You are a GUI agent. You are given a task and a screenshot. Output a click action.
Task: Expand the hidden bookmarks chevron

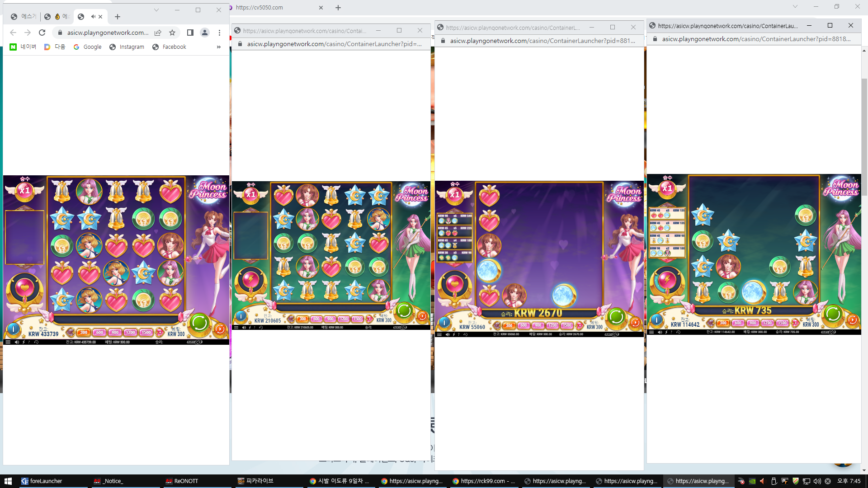[219, 47]
